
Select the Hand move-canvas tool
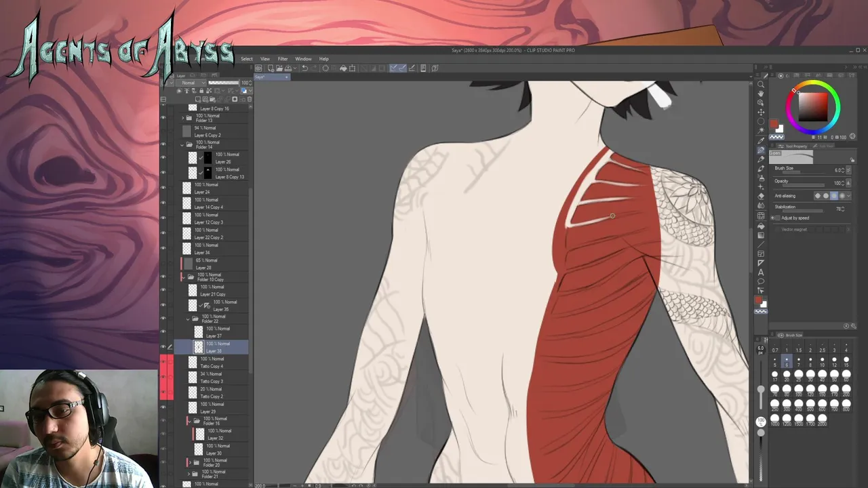[x=761, y=94]
